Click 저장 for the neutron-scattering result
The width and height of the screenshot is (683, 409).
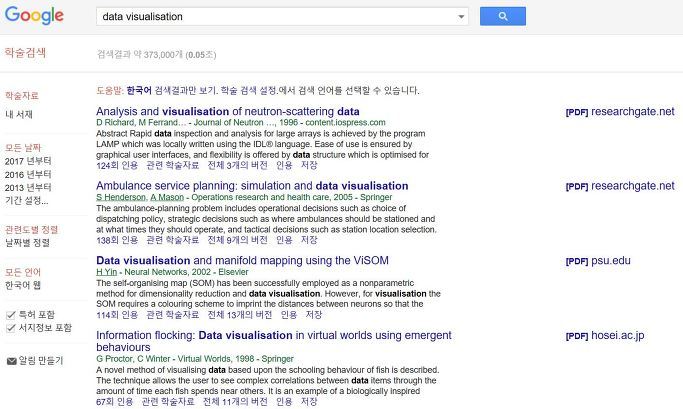pos(309,166)
